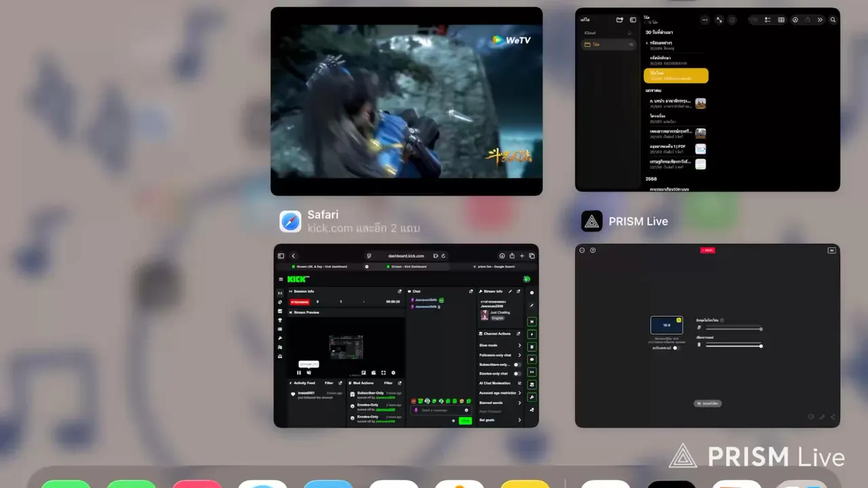Open Kick hamburger menu
The height and width of the screenshot is (488, 868).
pos(281,279)
